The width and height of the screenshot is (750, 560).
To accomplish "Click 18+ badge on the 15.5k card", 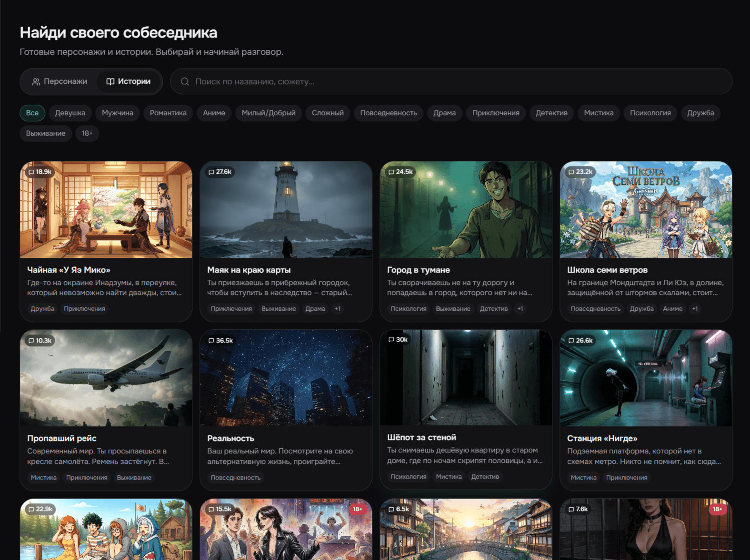I will tap(358, 509).
